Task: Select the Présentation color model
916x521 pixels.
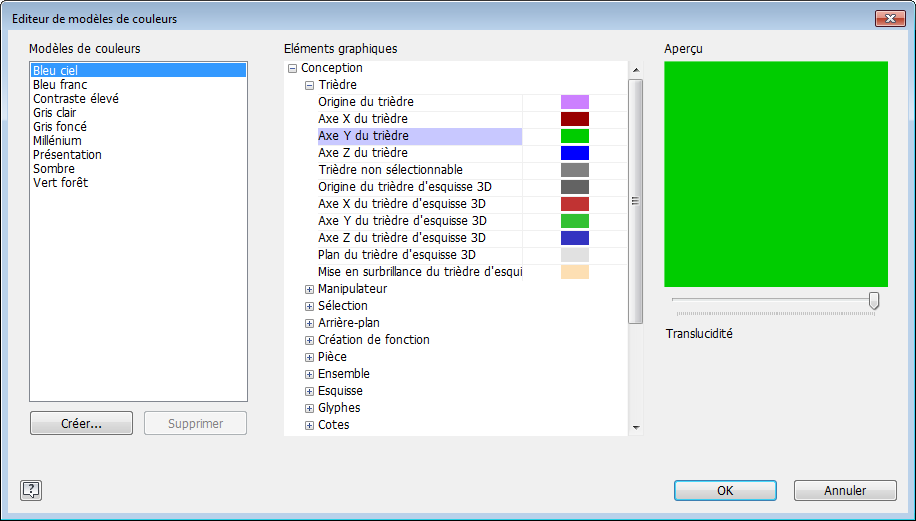Action: [138, 154]
